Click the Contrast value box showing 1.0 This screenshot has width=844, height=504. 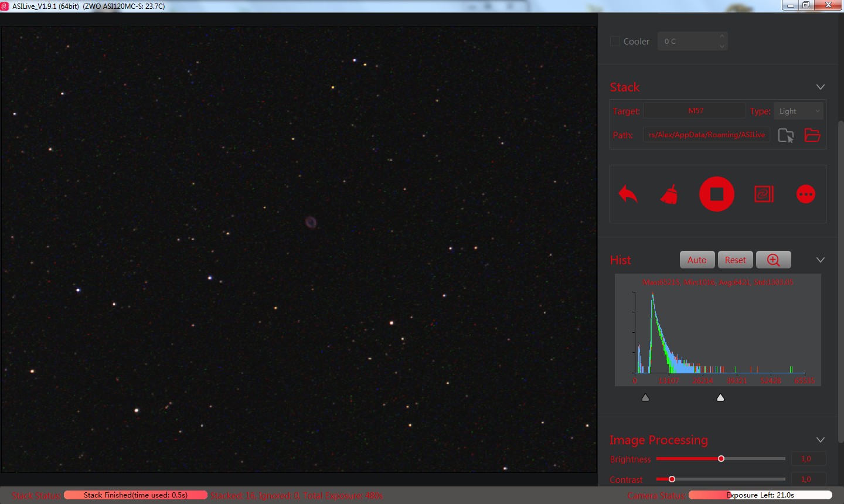pos(808,479)
